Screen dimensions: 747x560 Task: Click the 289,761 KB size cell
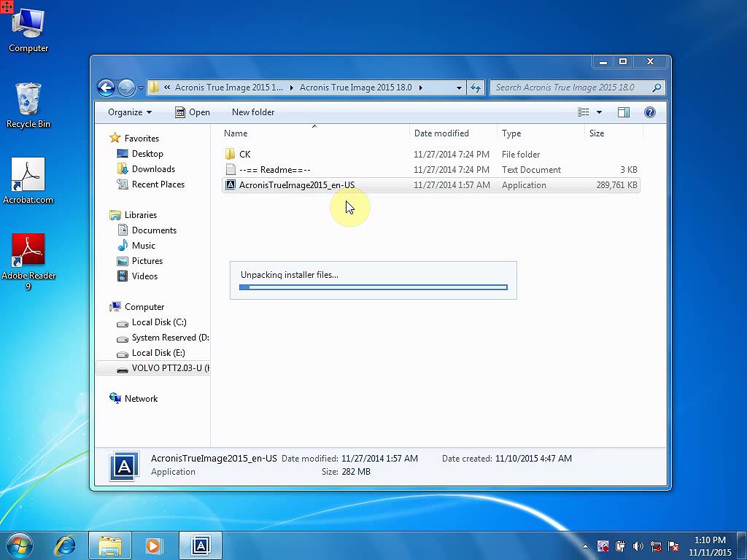click(x=616, y=185)
